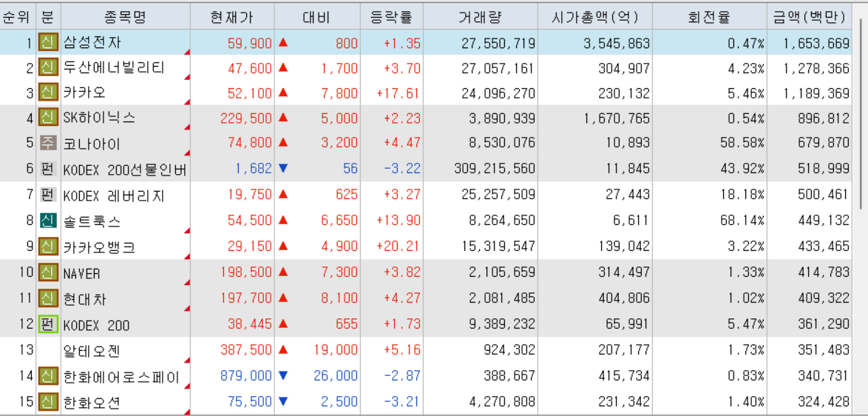Viewport: 868px width, 416px height.
Task: Select the KODEX 200선물인버 row name
Action: point(126,170)
